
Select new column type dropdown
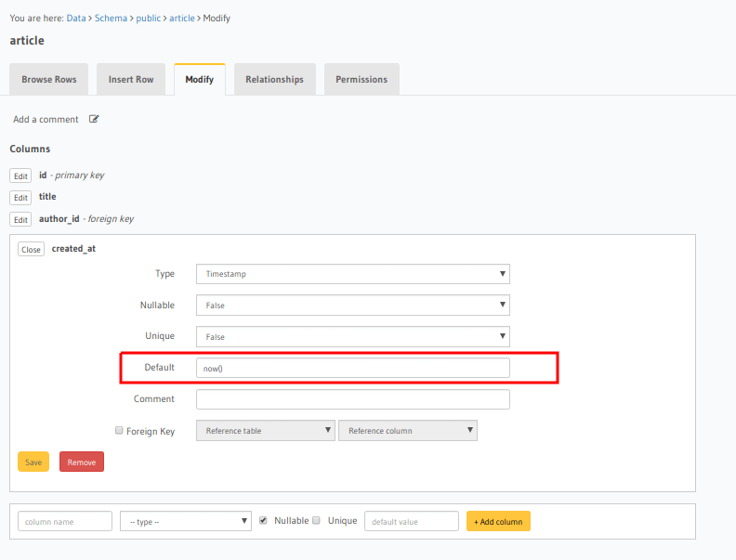(x=186, y=521)
